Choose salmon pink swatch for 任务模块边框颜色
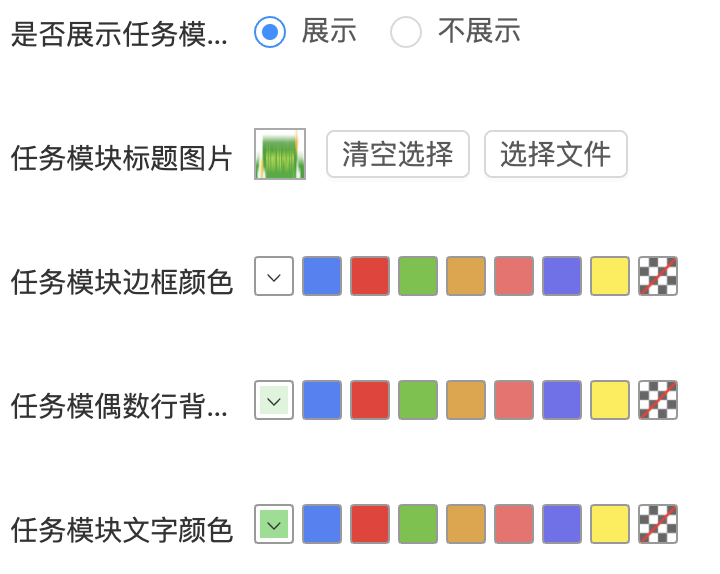Image resolution: width=720 pixels, height=574 pixels. (x=514, y=277)
